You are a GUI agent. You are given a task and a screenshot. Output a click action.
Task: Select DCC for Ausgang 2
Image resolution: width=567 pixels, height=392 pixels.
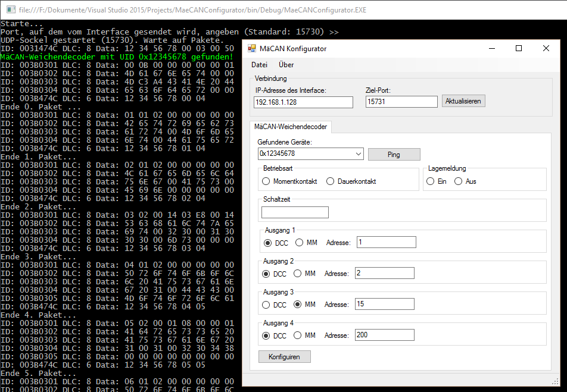click(x=274, y=274)
